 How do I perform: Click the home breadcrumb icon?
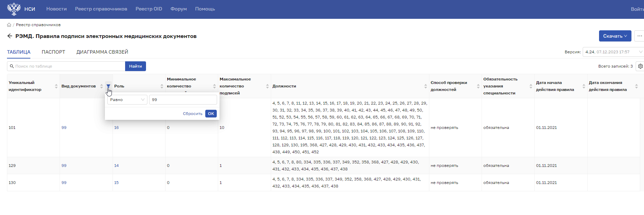click(9, 25)
